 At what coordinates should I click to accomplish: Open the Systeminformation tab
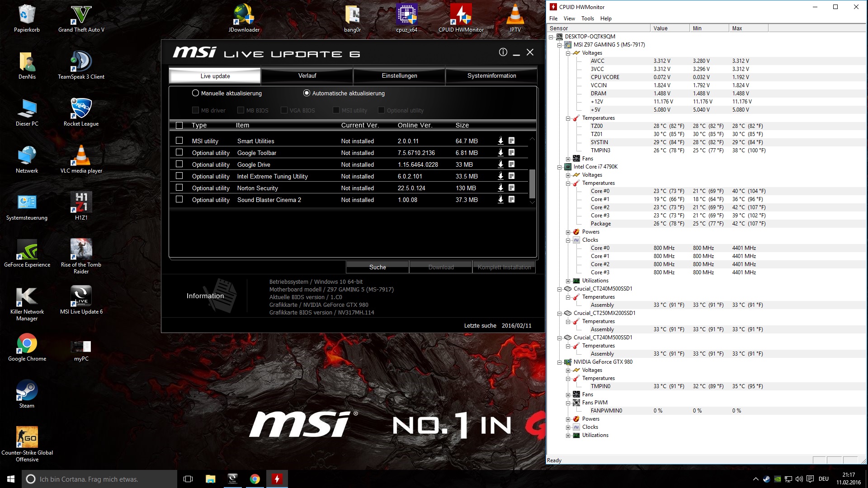[x=491, y=76]
